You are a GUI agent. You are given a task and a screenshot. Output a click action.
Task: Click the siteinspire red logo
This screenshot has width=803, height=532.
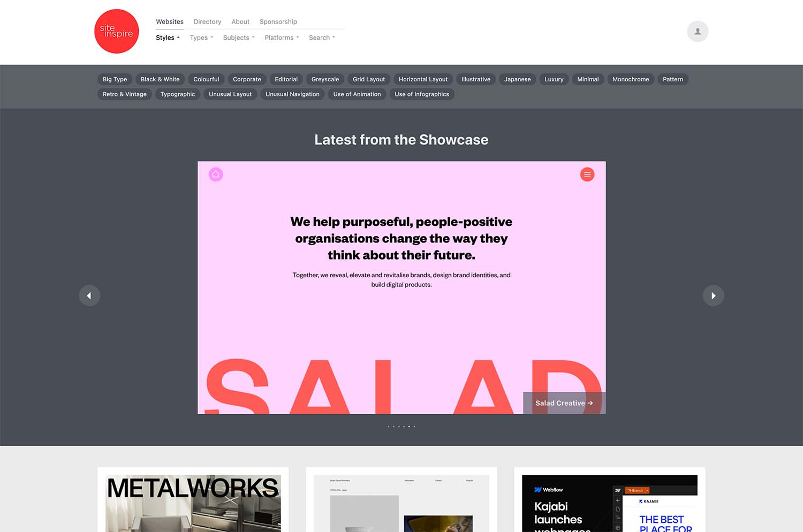[x=117, y=31]
